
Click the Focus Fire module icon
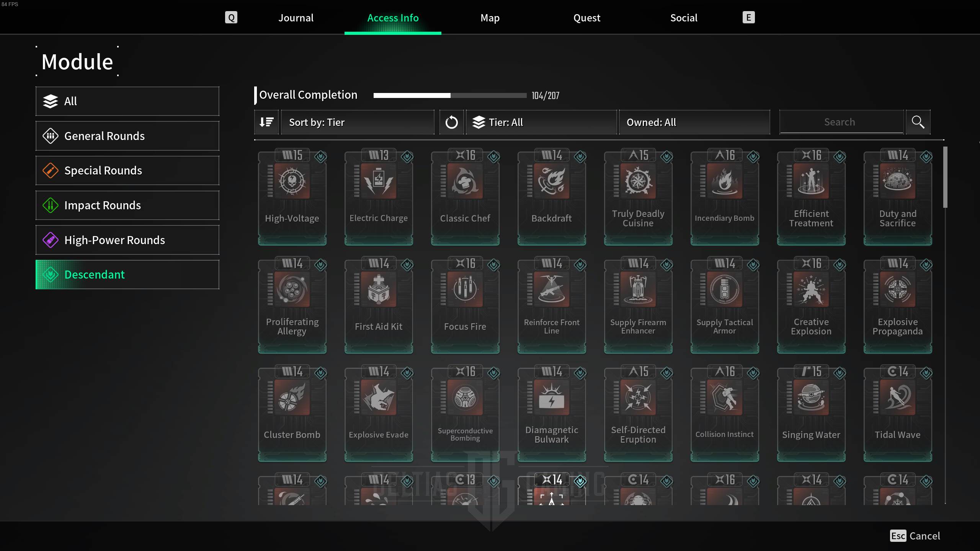465,289
